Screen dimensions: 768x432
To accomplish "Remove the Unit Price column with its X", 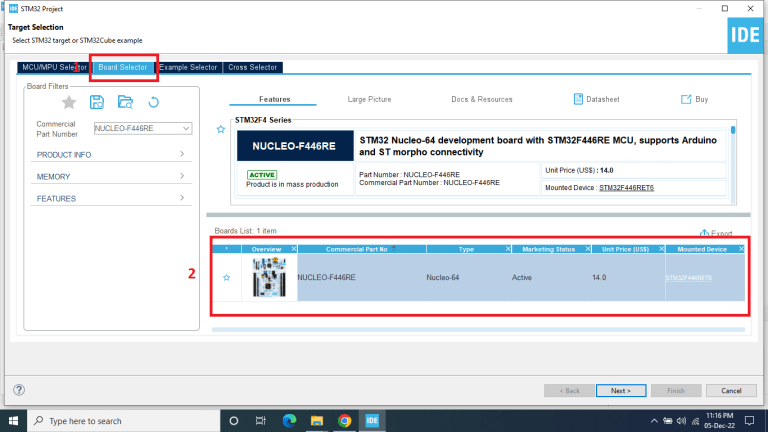I will pos(661,249).
